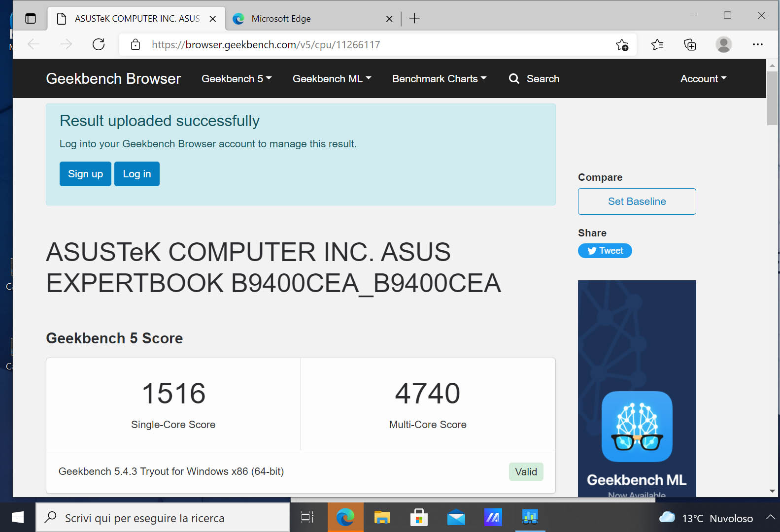This screenshot has height=532, width=780.
Task: Click the Single-Core Score label
Action: [x=173, y=425]
